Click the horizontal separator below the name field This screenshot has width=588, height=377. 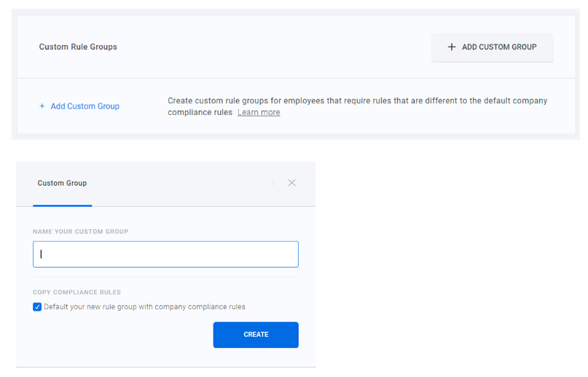click(x=165, y=277)
